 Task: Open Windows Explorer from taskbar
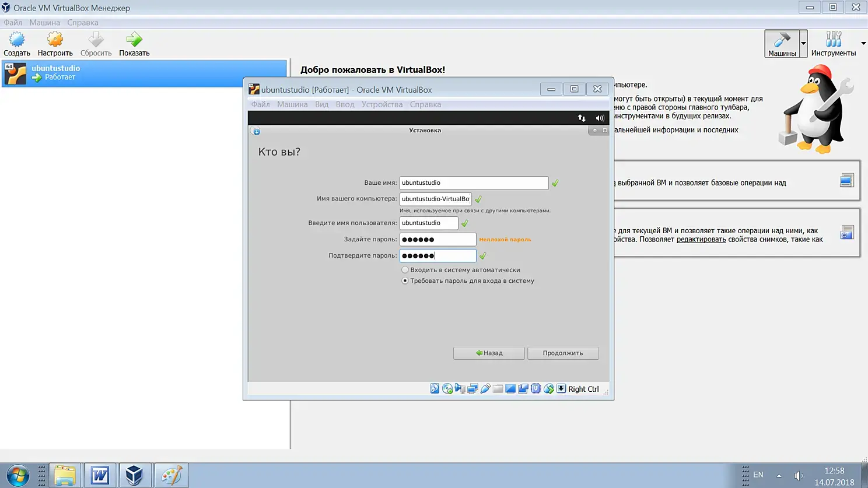click(x=65, y=475)
